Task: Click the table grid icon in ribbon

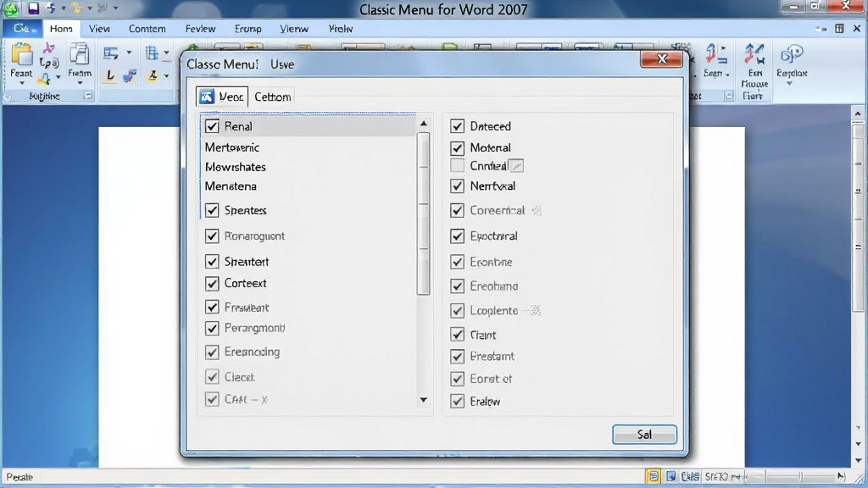Action: point(152,53)
